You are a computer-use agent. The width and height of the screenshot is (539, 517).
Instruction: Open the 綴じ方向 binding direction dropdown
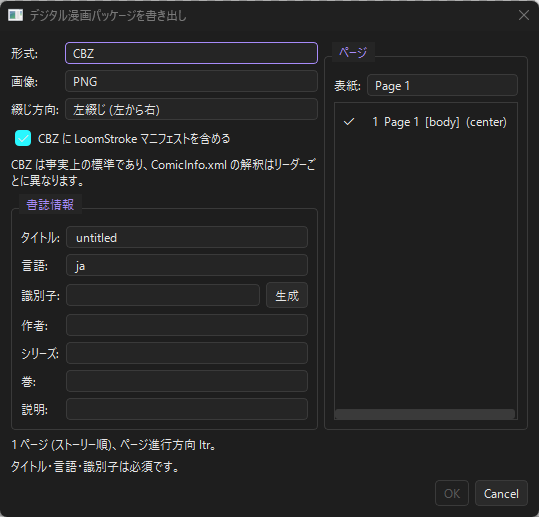[191, 110]
